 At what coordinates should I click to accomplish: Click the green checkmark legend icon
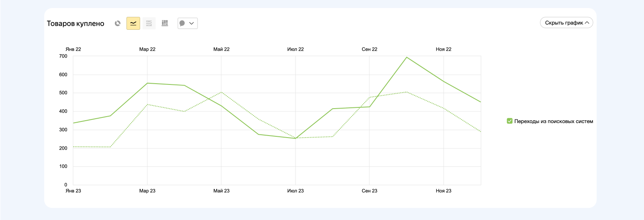[509, 121]
